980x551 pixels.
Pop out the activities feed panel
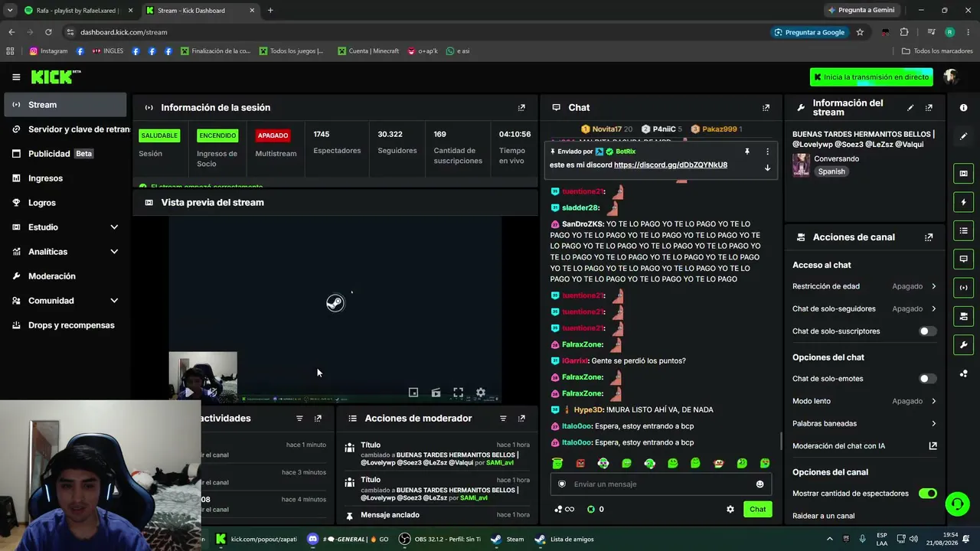tap(318, 419)
